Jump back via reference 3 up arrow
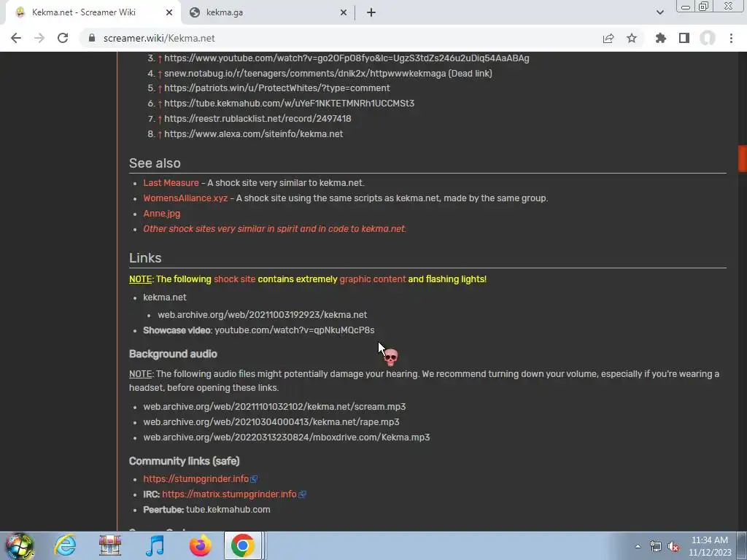The height and width of the screenshot is (560, 747). [160, 58]
